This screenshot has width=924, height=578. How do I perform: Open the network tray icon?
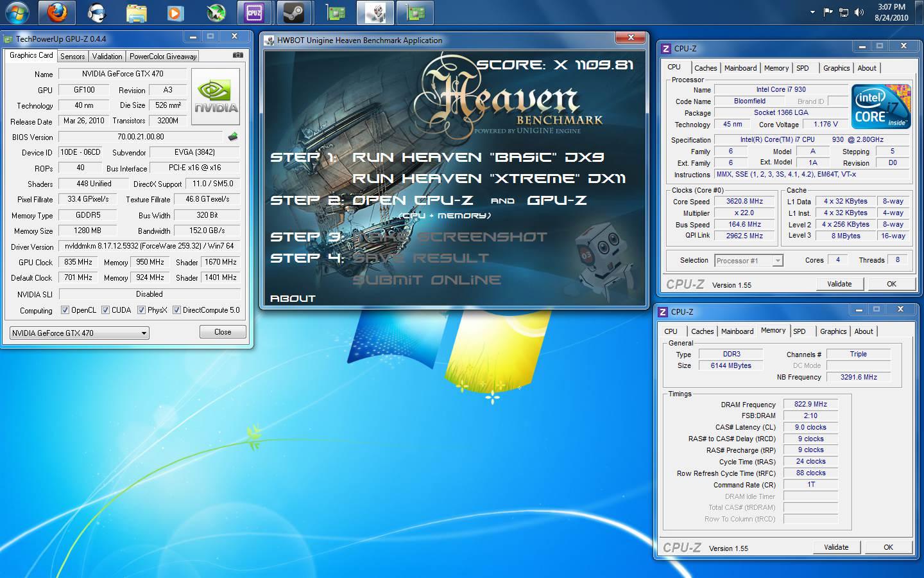(x=844, y=12)
